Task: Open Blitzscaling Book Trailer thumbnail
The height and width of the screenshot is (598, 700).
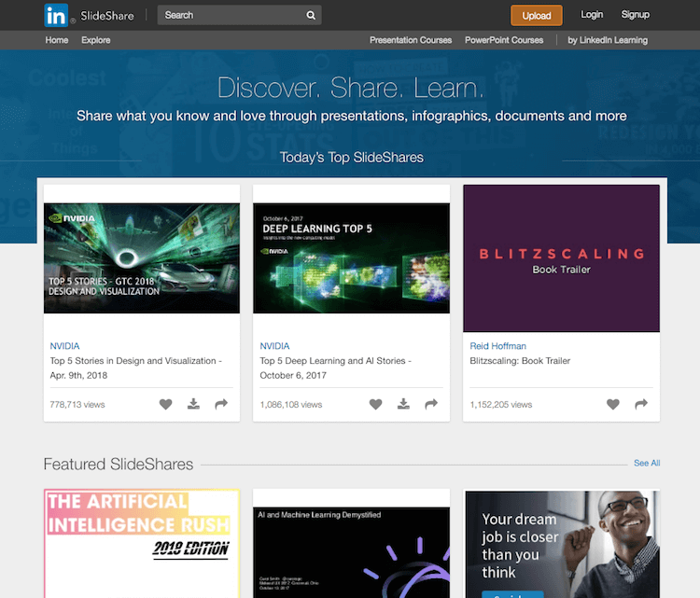Action: point(561,258)
